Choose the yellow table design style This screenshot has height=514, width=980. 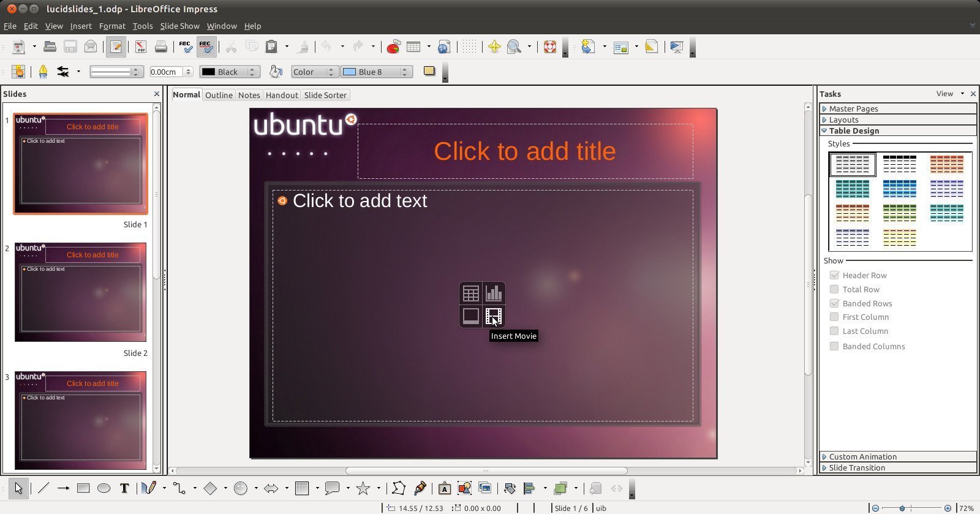point(900,237)
